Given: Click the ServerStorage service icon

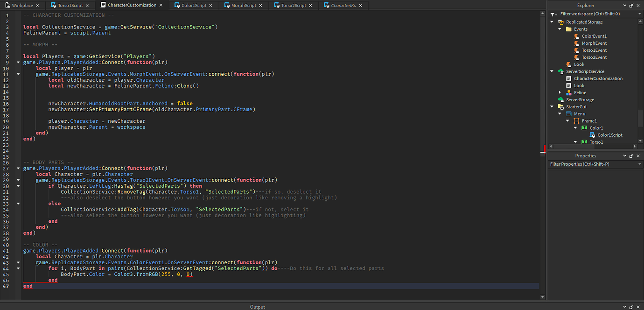Looking at the screenshot, I should pyautogui.click(x=560, y=100).
